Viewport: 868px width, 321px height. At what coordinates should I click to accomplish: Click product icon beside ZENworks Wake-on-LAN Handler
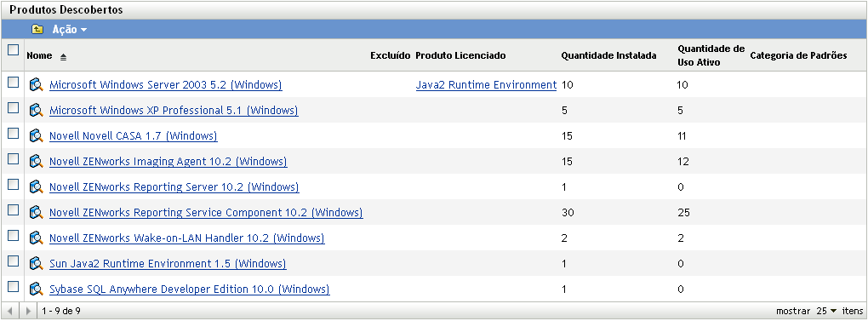(x=37, y=238)
